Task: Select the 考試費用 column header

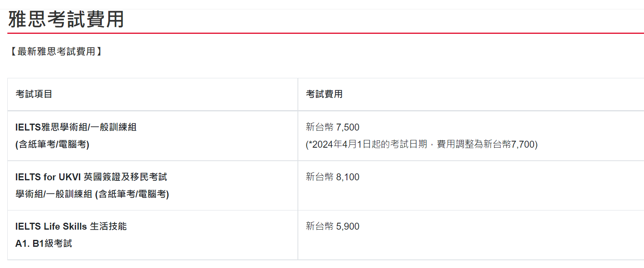Action: pos(324,94)
